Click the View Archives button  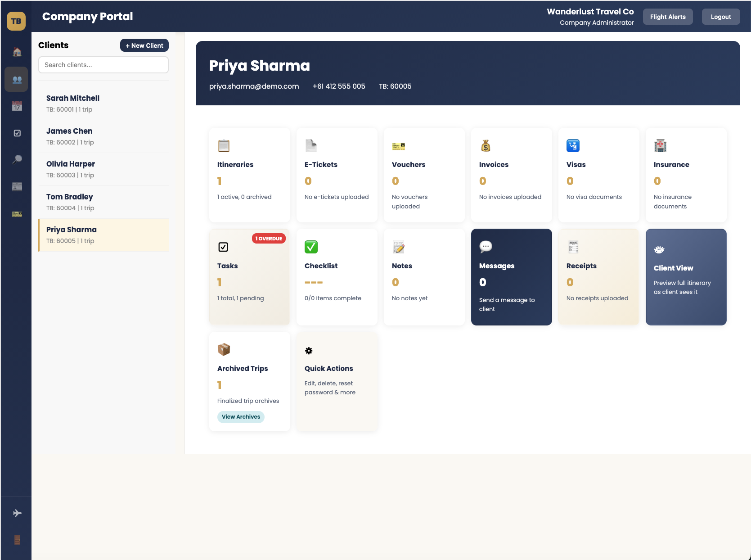241,417
